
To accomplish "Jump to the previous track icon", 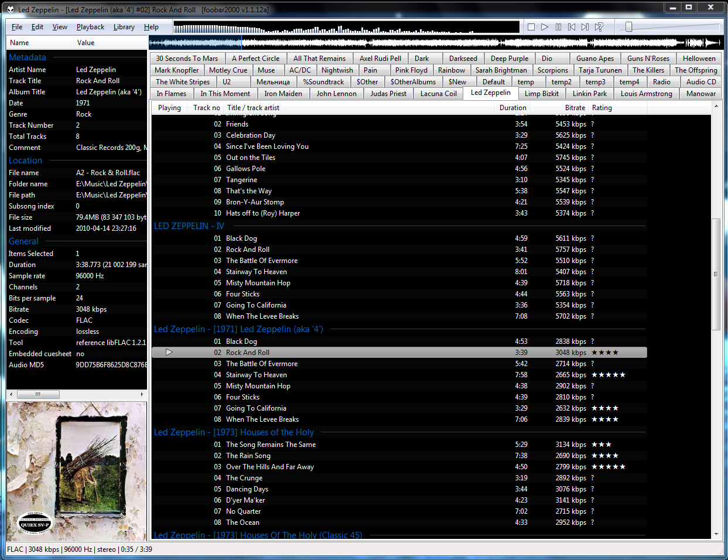I will 572,27.
